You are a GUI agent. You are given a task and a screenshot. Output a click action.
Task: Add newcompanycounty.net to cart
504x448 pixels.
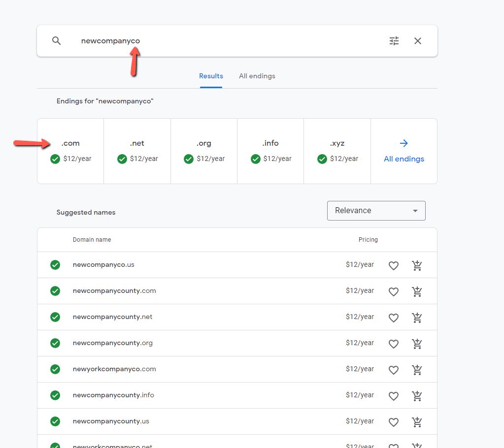pyautogui.click(x=417, y=318)
